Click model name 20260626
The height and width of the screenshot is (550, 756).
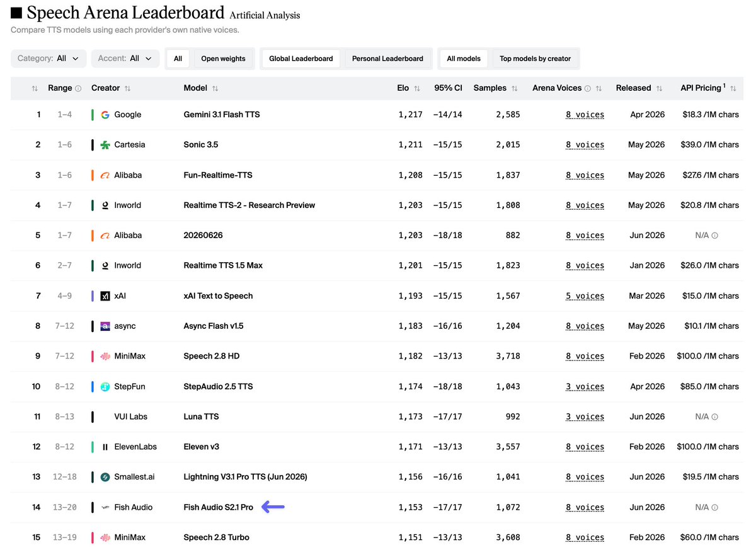tap(203, 236)
